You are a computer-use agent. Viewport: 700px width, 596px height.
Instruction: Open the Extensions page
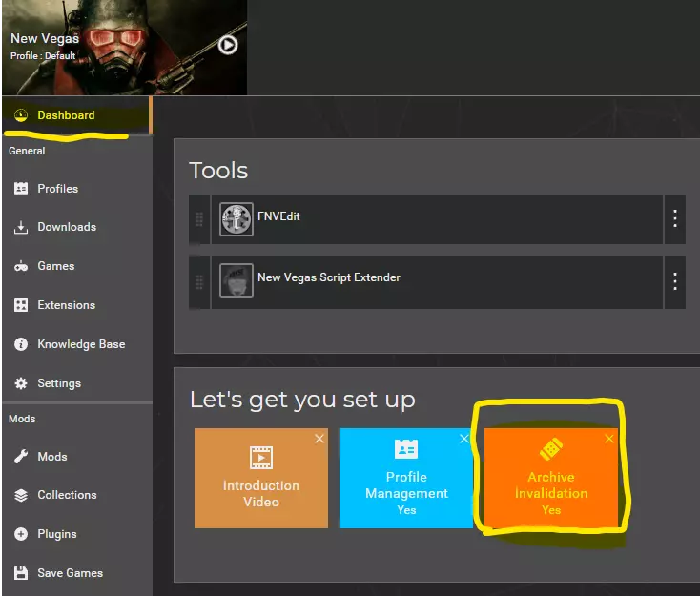[77, 305]
